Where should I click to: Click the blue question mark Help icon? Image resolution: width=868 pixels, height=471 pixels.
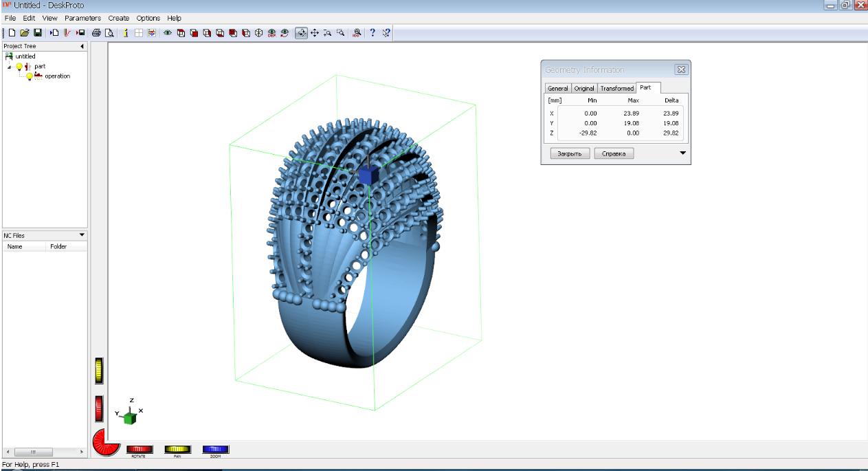(x=372, y=32)
